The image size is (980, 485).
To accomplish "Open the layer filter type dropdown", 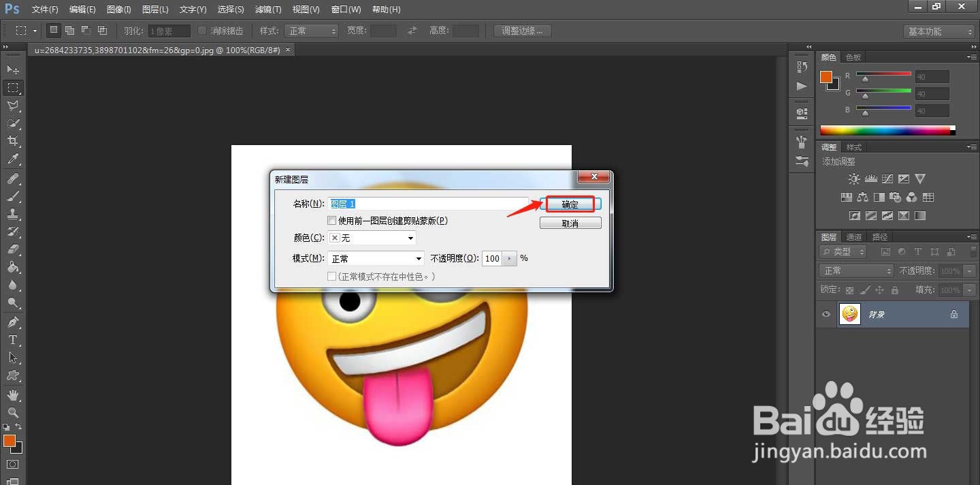I will (844, 252).
